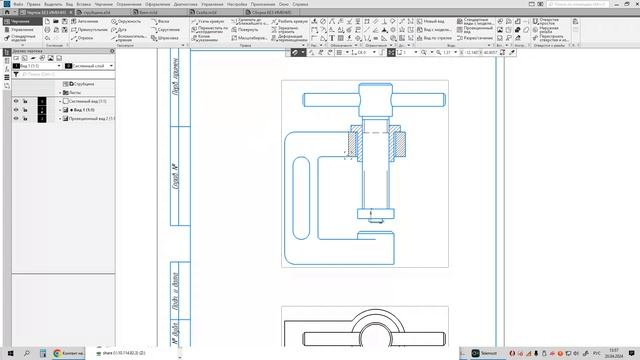The height and width of the screenshot is (360, 640).
Task: Click Проекционный вид command
Action: click(x=475, y=30)
